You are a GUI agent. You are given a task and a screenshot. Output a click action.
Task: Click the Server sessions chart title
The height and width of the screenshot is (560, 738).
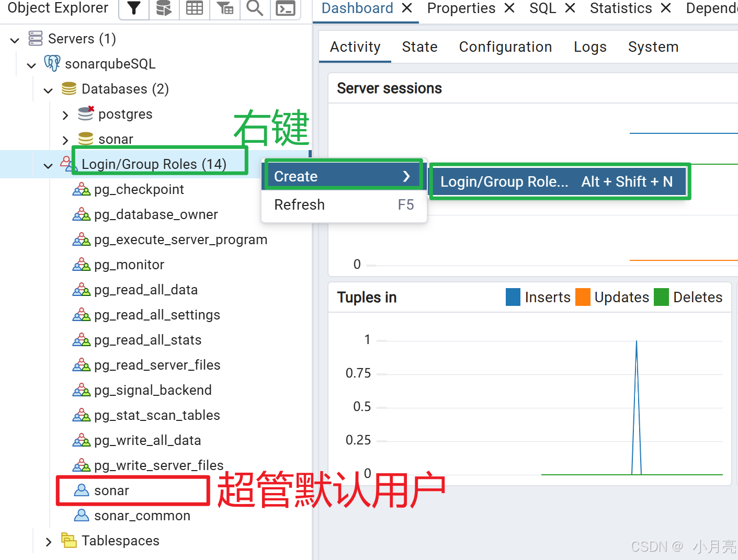(389, 88)
